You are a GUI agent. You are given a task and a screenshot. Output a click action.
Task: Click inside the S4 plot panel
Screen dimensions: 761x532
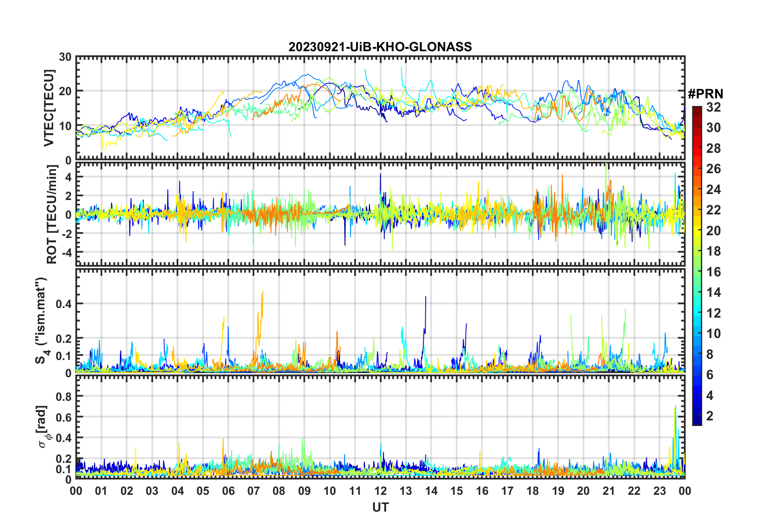pyautogui.click(x=380, y=320)
